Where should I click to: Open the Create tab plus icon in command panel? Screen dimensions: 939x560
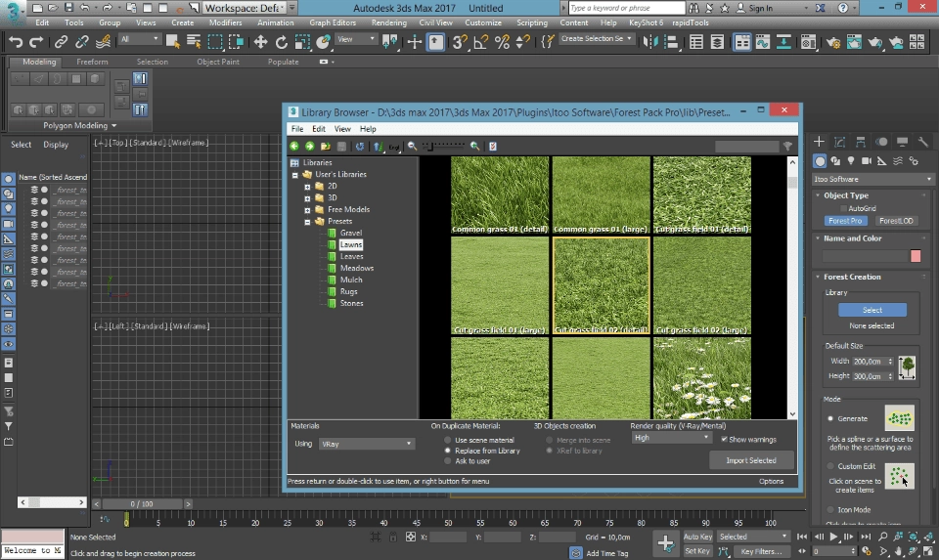[x=819, y=142]
